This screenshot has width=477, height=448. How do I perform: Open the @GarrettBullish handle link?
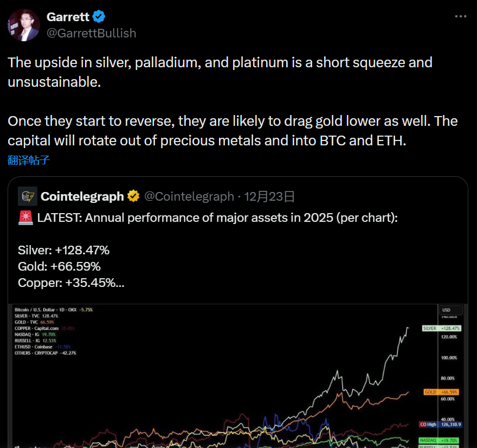tap(92, 33)
